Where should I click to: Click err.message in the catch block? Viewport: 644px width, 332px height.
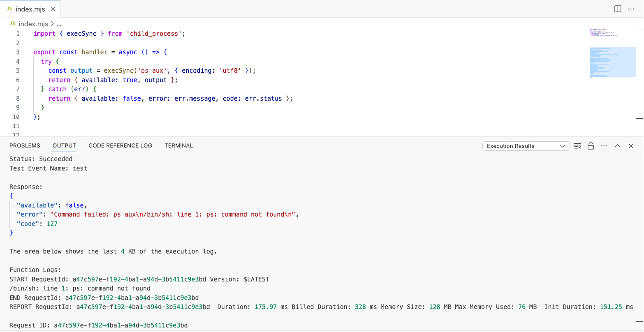[195, 99]
